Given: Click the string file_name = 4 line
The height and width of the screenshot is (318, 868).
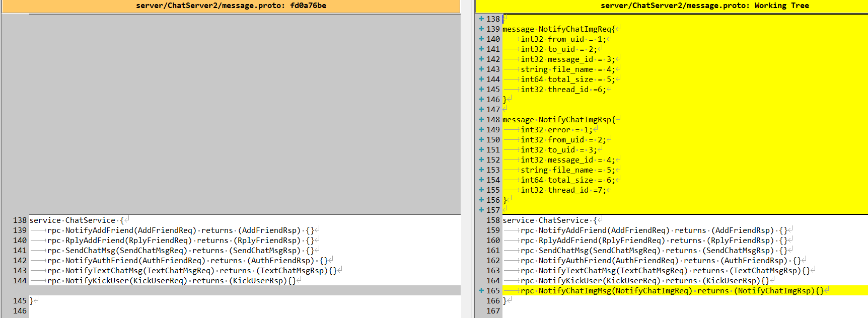Looking at the screenshot, I should click(x=567, y=69).
